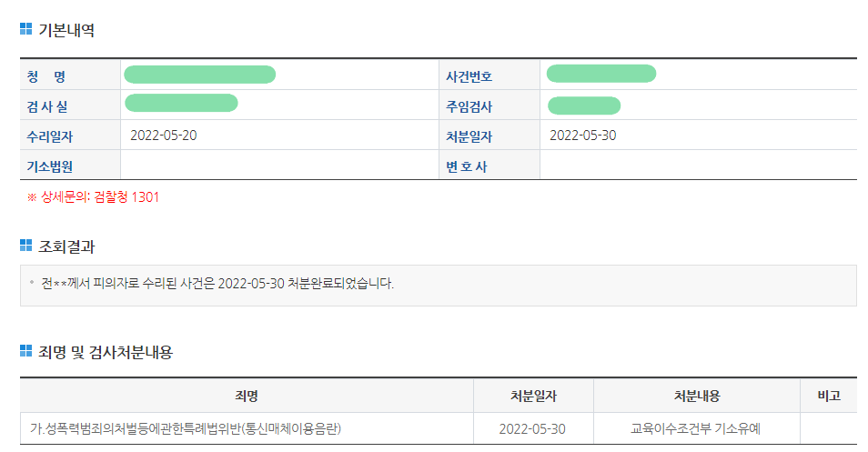This screenshot has width=868, height=452.
Task: Click the empty 기소법원 cell
Action: click(278, 166)
